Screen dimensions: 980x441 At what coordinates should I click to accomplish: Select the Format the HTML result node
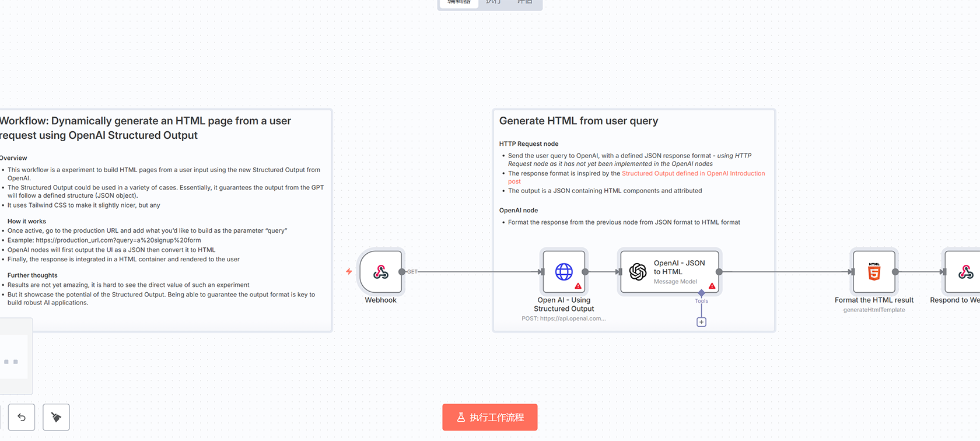pyautogui.click(x=874, y=272)
